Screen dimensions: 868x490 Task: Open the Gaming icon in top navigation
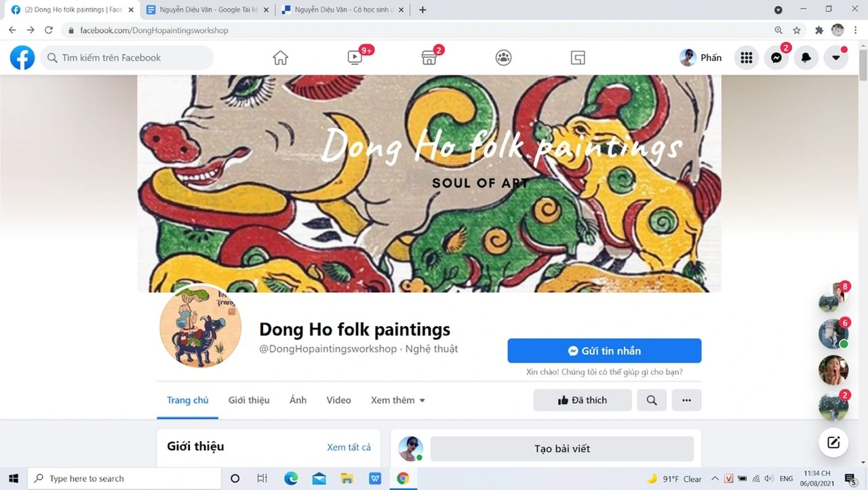(x=578, y=58)
